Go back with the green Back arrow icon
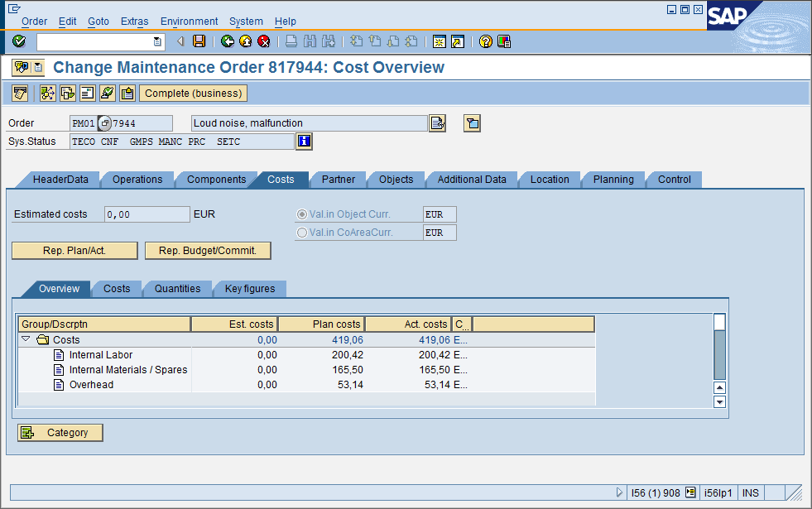The width and height of the screenshot is (812, 509). pyautogui.click(x=228, y=41)
